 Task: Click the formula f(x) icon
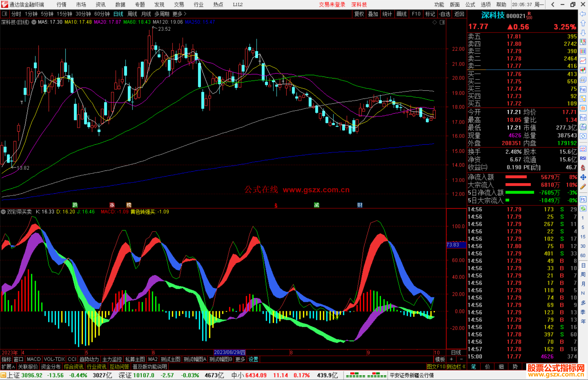(x=583, y=127)
